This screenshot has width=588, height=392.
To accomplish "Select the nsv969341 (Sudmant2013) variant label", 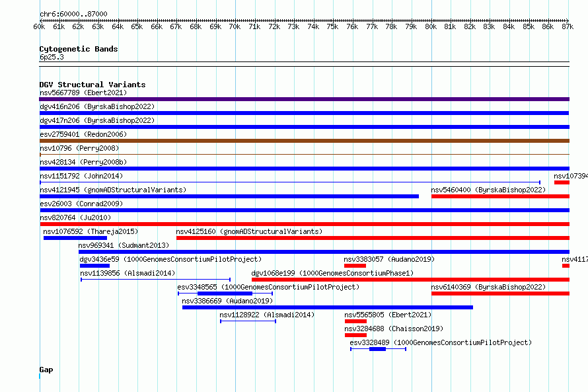I will coord(124,245).
